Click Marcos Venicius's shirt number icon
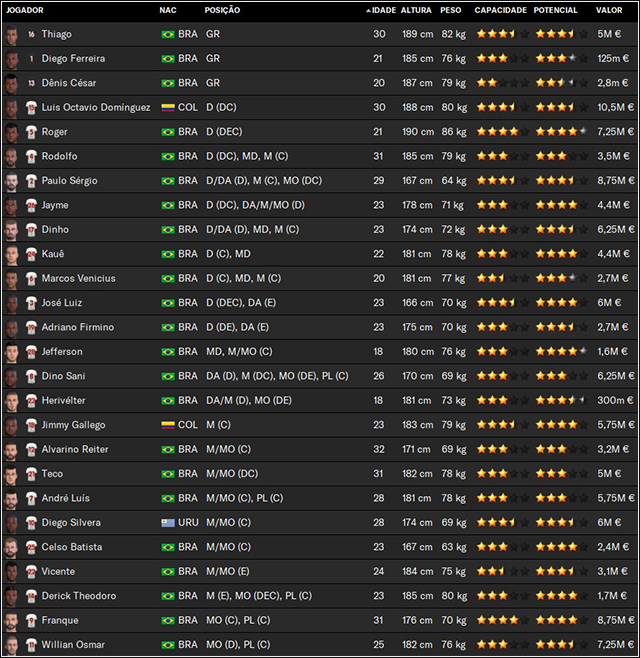This screenshot has width=640, height=658. click(x=31, y=279)
